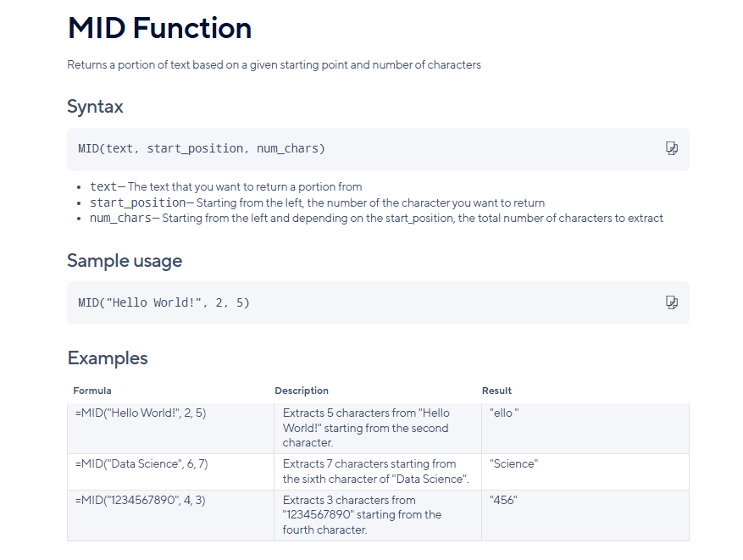Click the "456" result cell

click(x=585, y=515)
